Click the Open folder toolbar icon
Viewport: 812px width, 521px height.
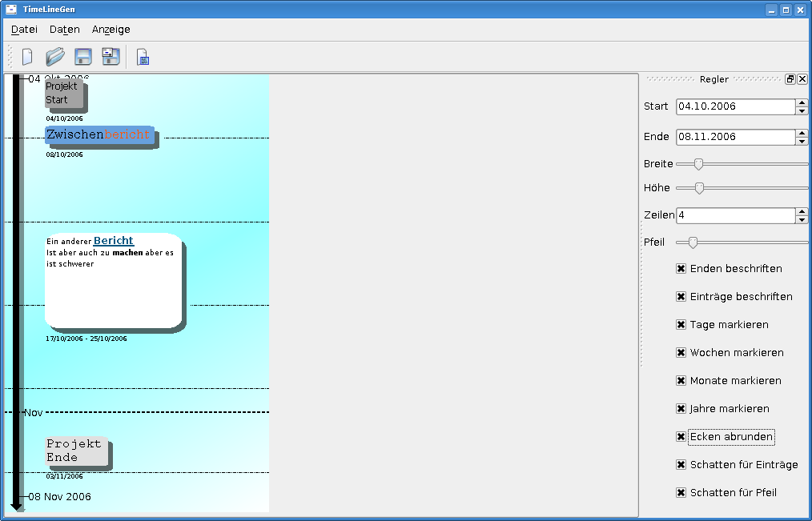click(55, 57)
